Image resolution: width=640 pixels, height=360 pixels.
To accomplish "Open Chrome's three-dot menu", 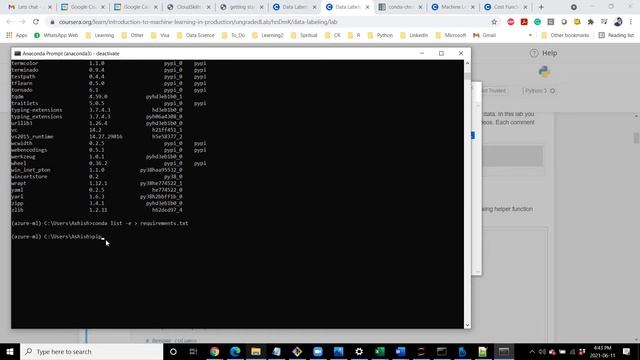I will (x=631, y=22).
